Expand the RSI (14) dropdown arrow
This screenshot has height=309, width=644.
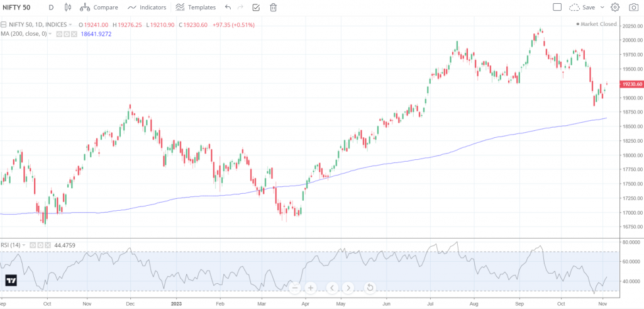click(24, 245)
